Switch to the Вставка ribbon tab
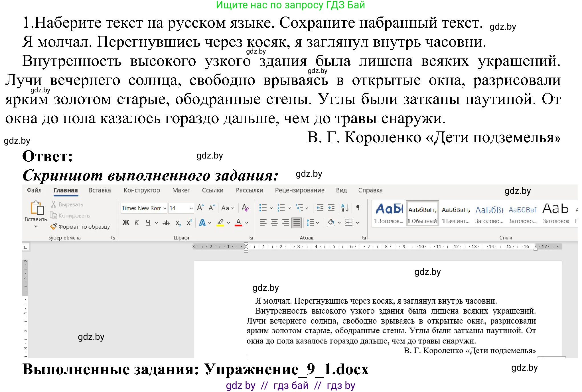This screenshot has height=392, width=582. tap(100, 190)
